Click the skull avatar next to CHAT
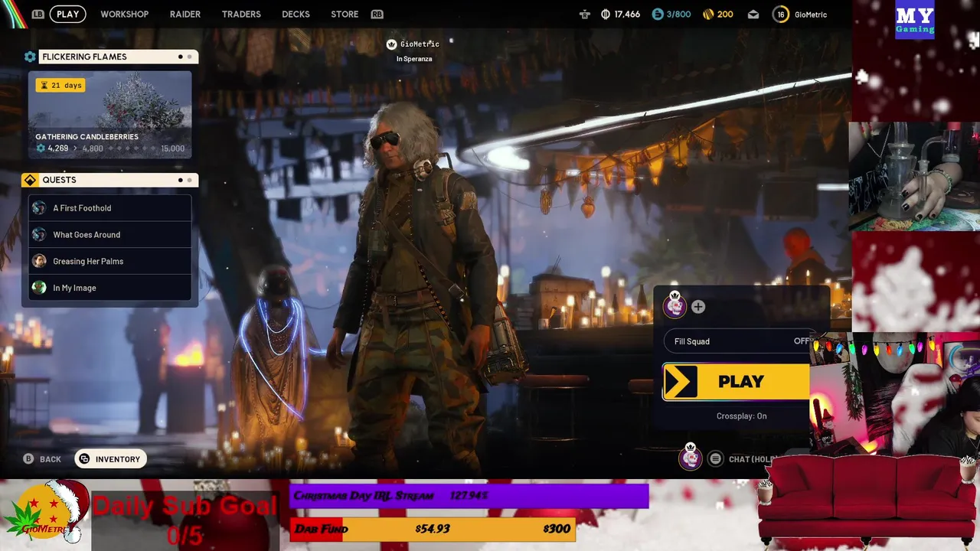The height and width of the screenshot is (551, 980). [690, 458]
